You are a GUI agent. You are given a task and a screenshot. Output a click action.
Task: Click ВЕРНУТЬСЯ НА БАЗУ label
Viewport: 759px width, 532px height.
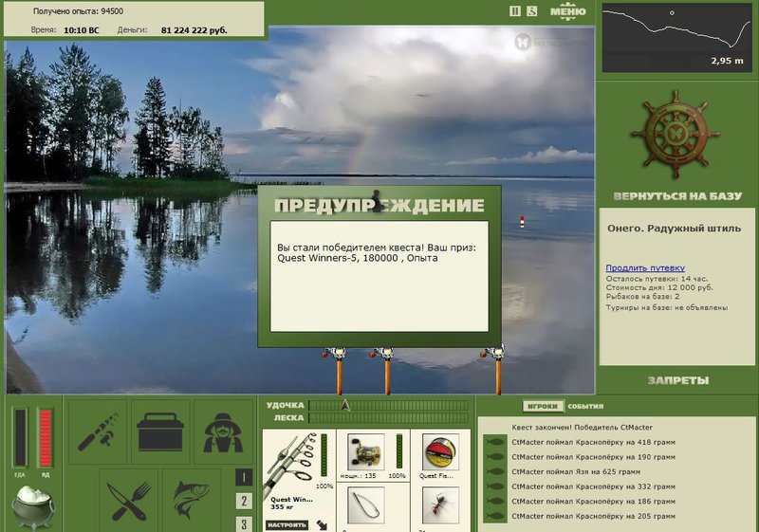[677, 196]
